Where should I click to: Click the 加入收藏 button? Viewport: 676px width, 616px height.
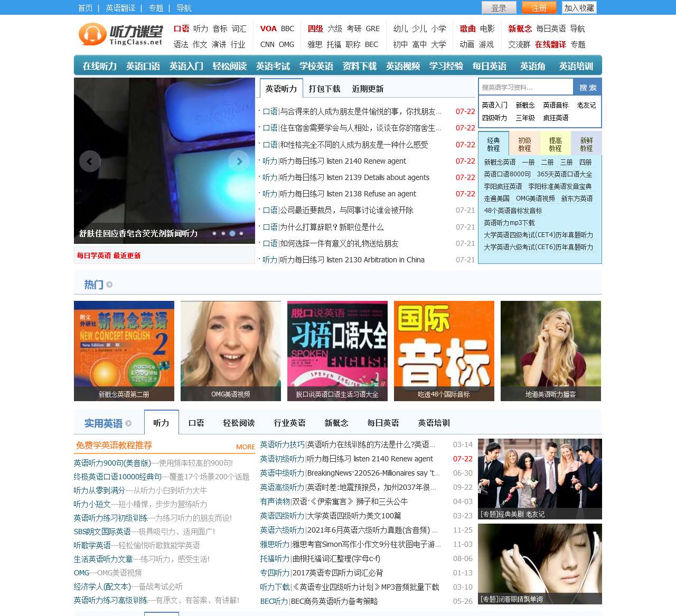(578, 7)
